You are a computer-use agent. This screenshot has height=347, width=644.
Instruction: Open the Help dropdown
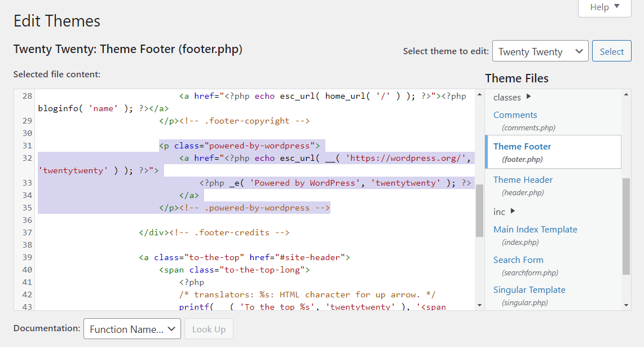click(x=605, y=7)
